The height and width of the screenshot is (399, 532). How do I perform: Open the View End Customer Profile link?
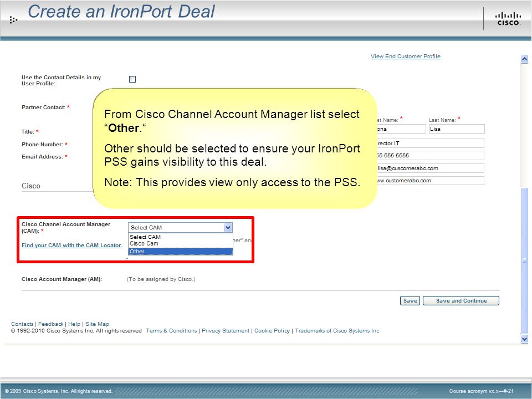[406, 57]
